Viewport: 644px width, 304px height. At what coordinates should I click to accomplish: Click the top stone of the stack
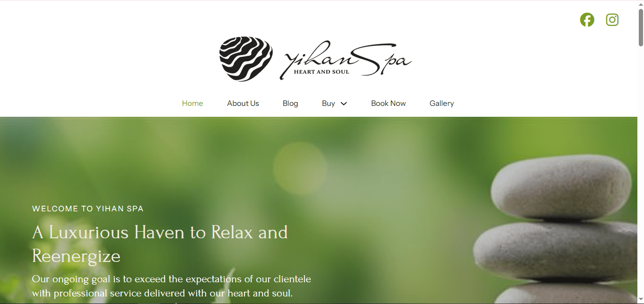coord(561,187)
